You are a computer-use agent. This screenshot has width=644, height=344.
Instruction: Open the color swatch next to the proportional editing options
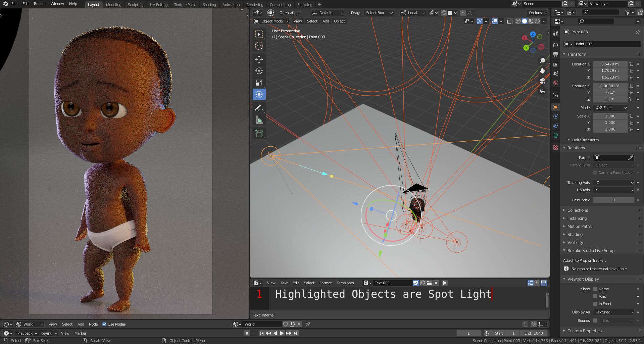pyautogui.click(x=450, y=13)
